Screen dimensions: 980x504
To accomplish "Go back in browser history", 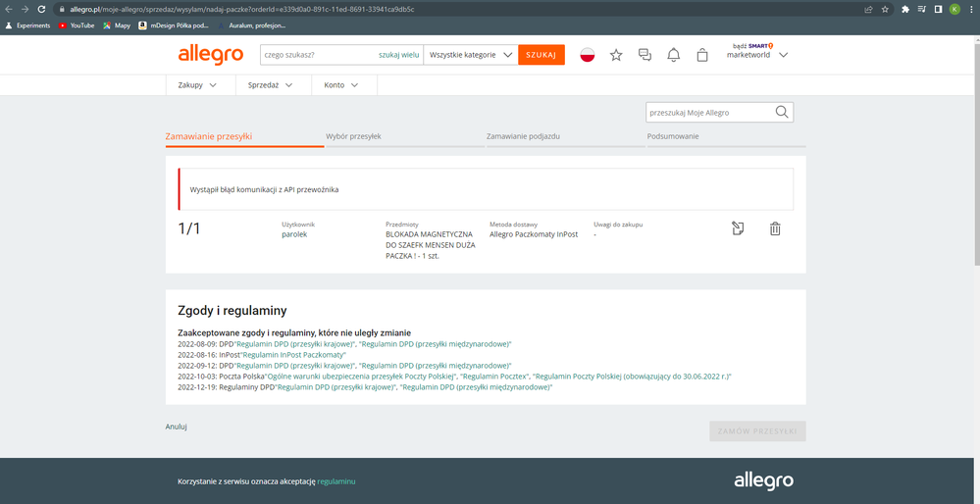I will coord(9,10).
